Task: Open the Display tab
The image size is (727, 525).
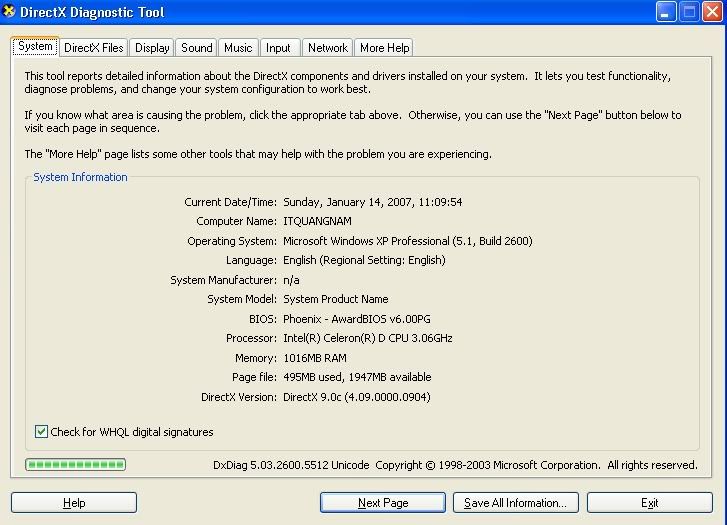Action: pos(152,48)
